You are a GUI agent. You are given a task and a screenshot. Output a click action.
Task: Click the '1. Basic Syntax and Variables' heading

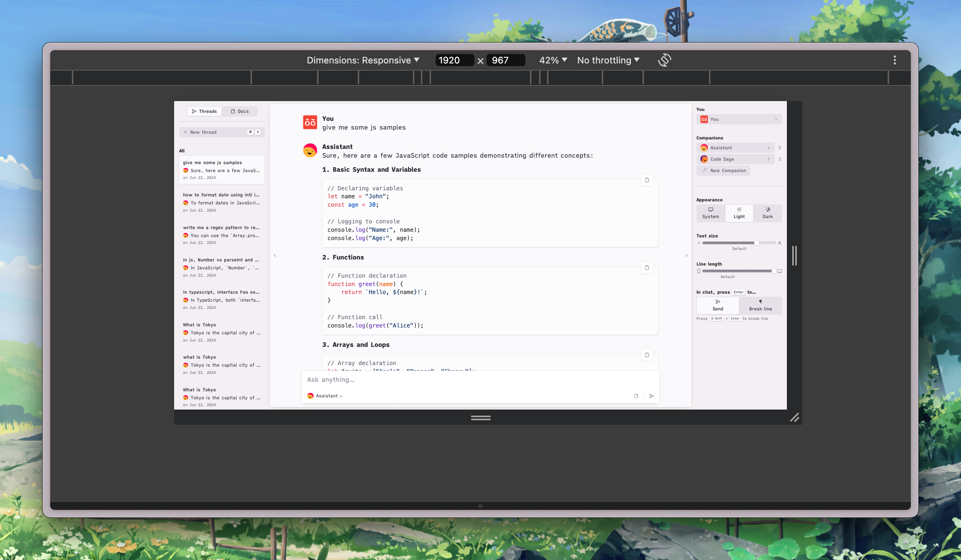pos(371,170)
